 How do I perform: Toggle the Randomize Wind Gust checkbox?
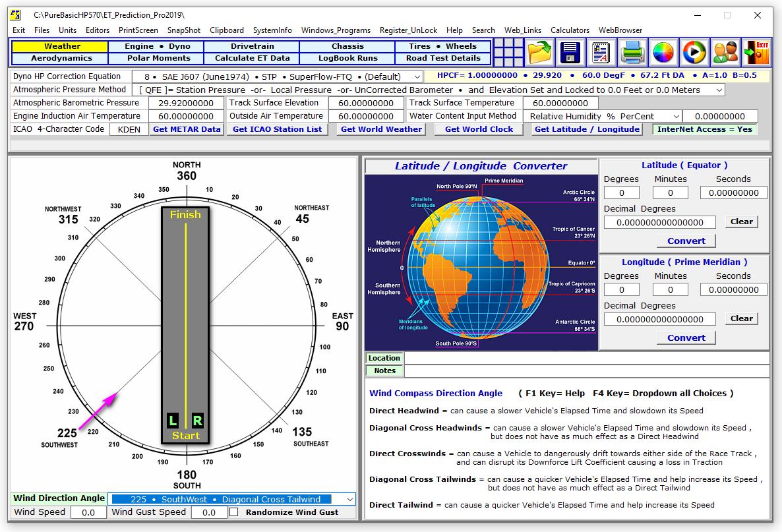click(233, 512)
